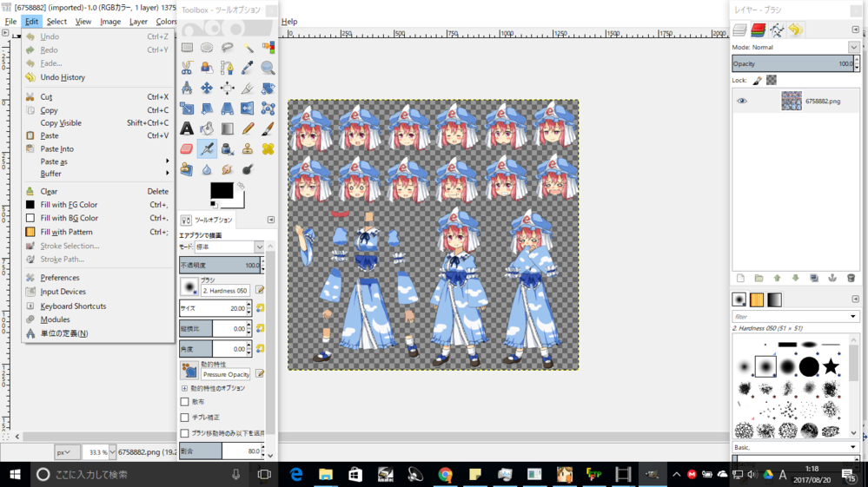This screenshot has height=487, width=868.
Task: Select the Ink tool
Action: coord(227,148)
